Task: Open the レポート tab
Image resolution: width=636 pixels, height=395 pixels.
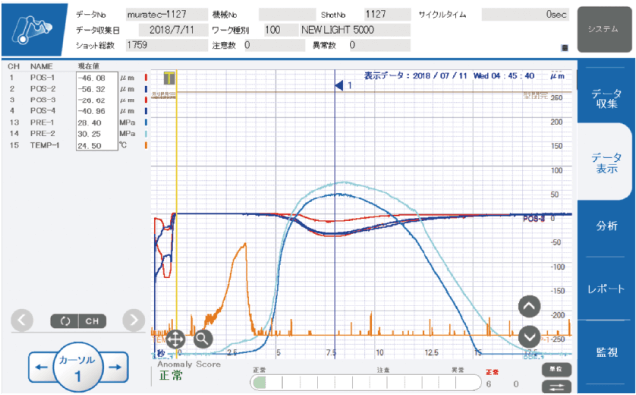Action: tap(606, 289)
